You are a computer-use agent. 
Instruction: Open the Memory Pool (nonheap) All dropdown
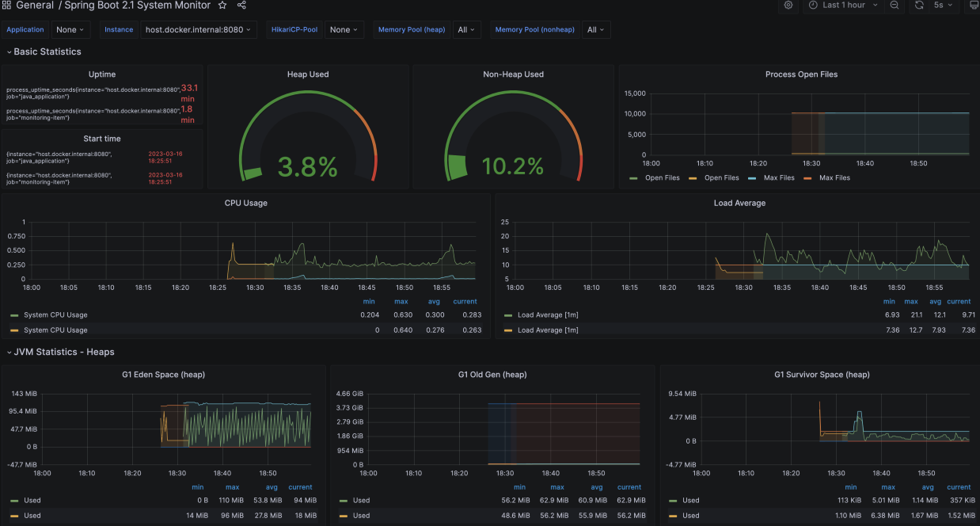pos(596,29)
